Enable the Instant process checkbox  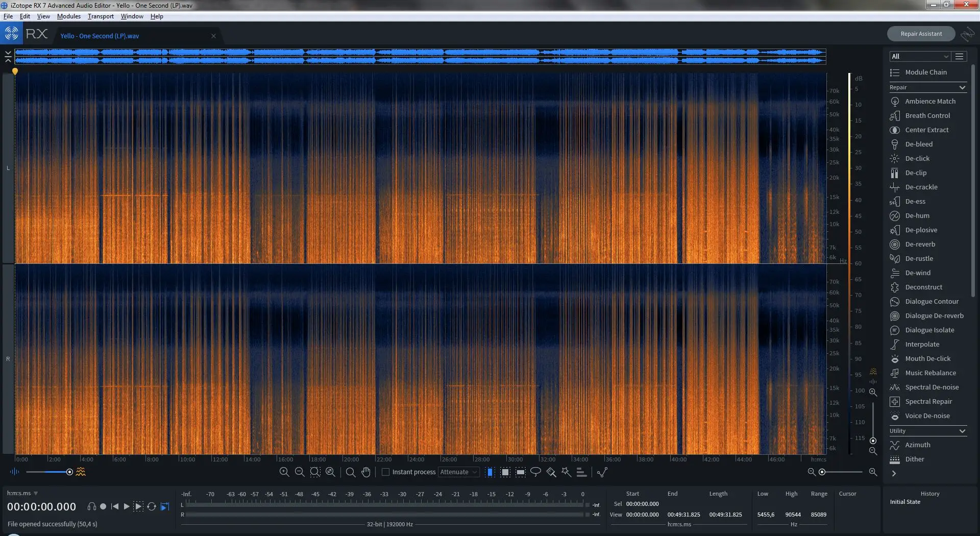coord(386,472)
